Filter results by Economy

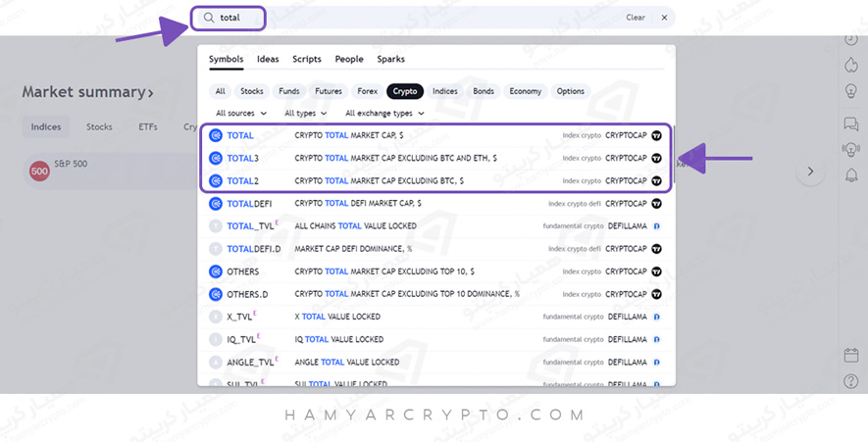(x=526, y=91)
